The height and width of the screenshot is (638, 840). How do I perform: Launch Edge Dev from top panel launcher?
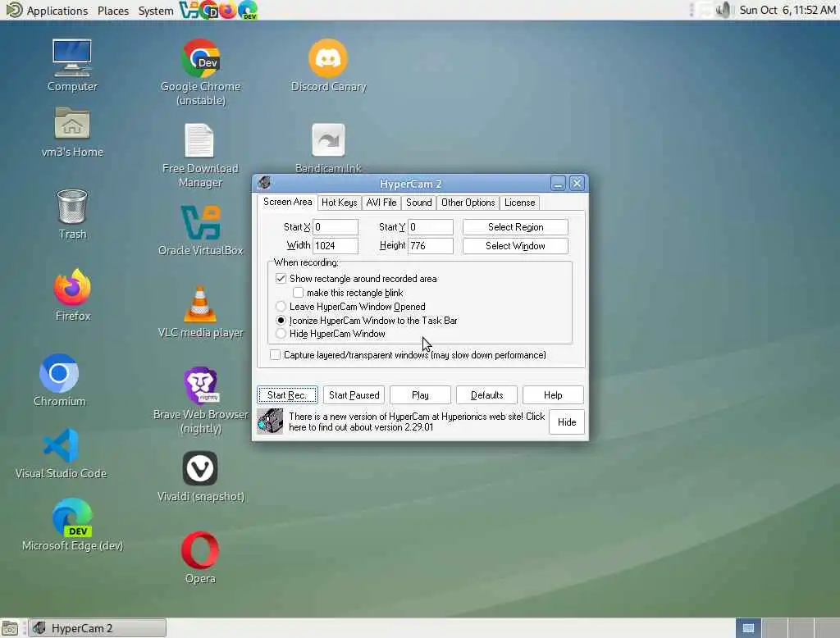[248, 10]
